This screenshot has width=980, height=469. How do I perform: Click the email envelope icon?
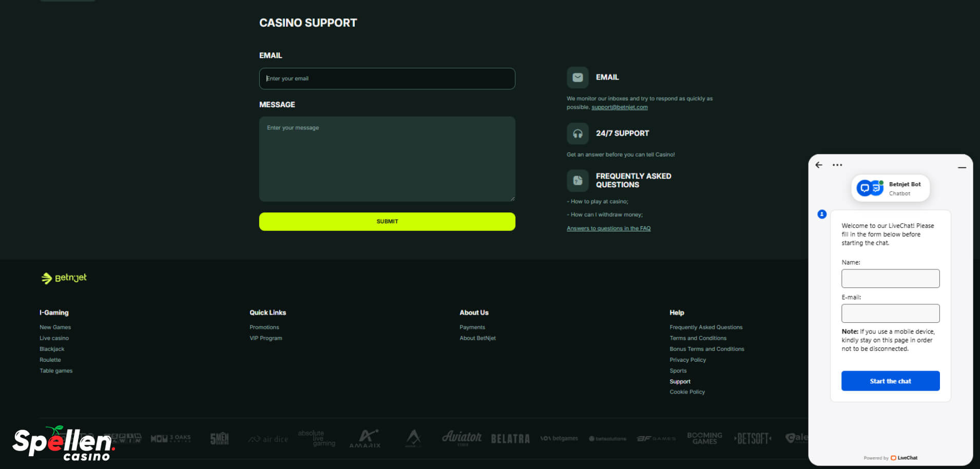(x=578, y=77)
